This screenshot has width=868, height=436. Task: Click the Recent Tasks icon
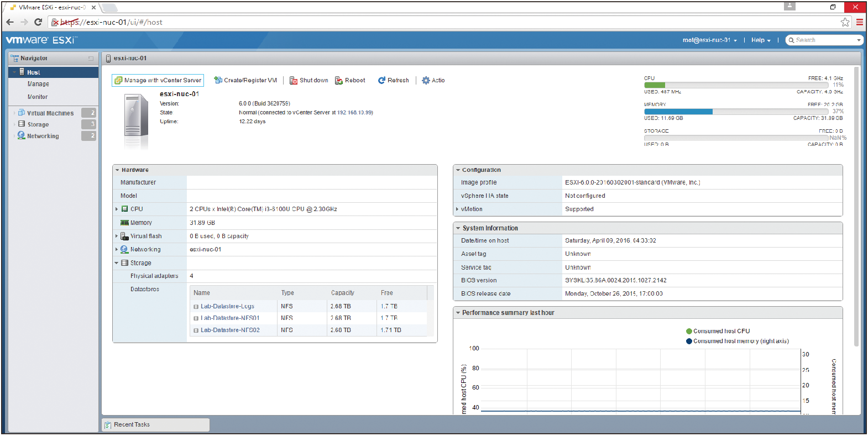coord(108,425)
